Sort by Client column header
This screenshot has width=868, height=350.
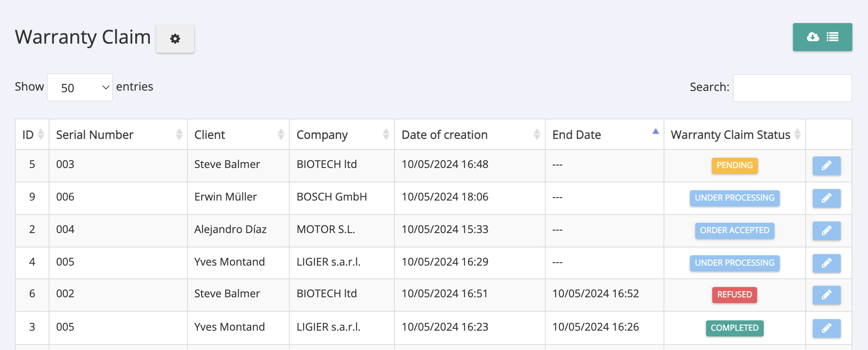239,135
